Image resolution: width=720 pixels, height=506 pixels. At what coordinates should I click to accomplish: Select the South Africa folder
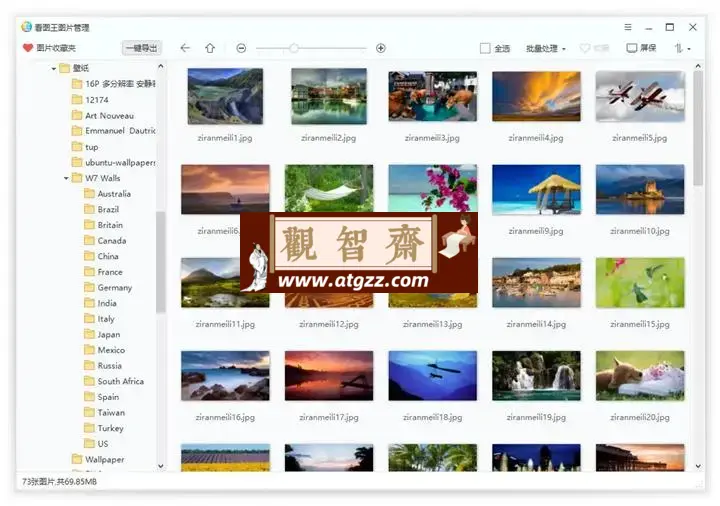point(114,381)
